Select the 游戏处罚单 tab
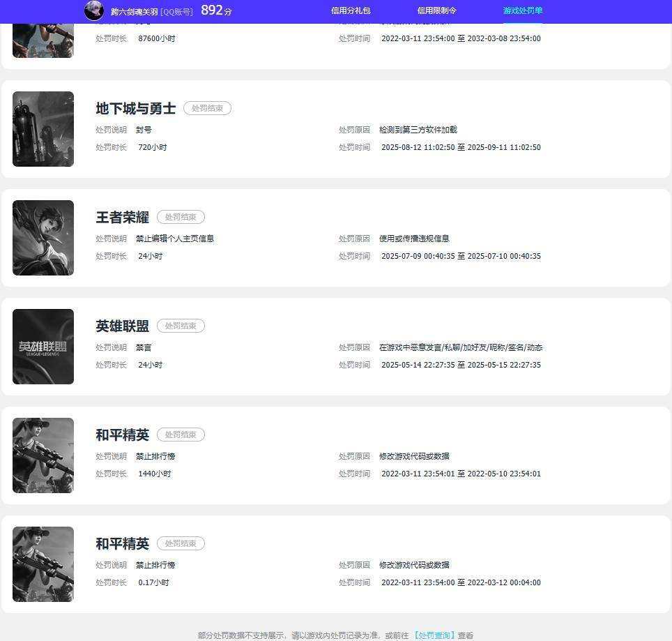The image size is (672, 641). point(522,10)
